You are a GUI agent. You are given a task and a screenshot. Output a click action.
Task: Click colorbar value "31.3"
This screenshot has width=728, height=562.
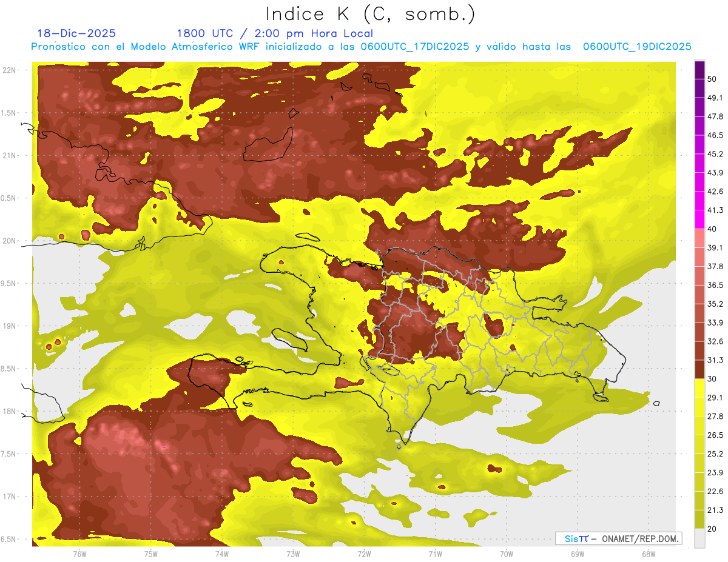coord(715,360)
